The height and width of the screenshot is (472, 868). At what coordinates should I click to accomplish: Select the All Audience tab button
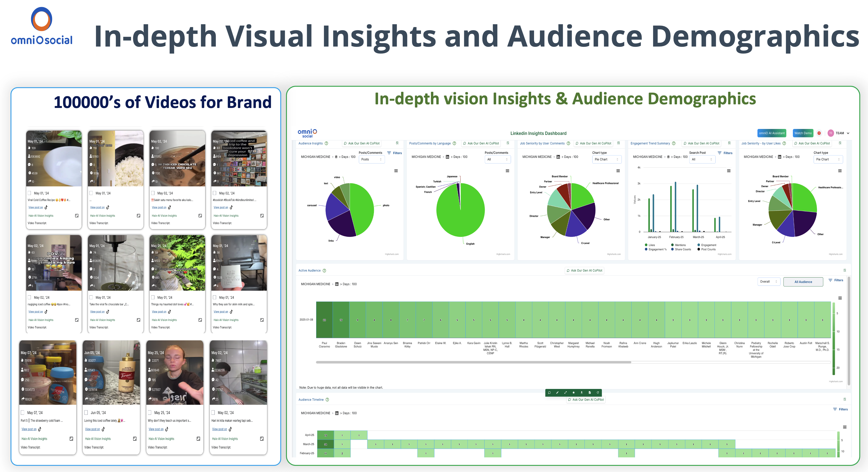(x=803, y=282)
